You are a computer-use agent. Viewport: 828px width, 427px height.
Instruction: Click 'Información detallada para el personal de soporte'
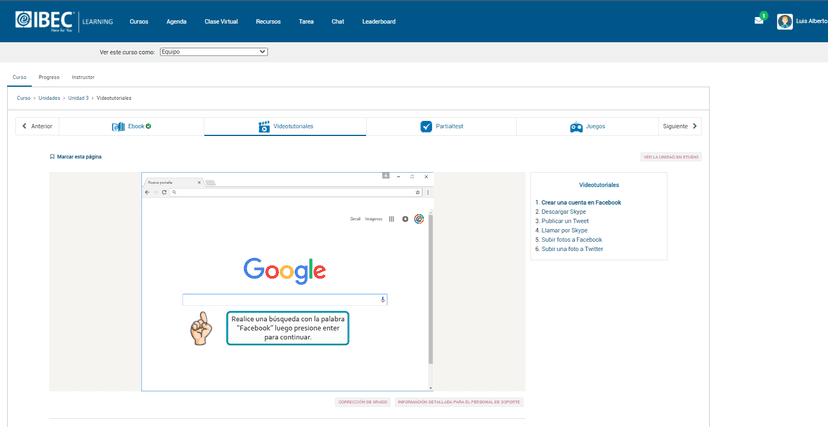[x=459, y=402]
